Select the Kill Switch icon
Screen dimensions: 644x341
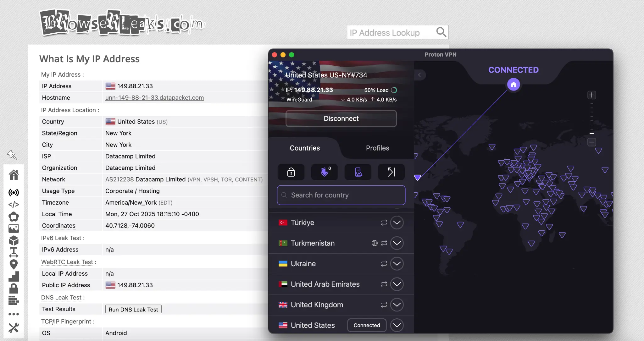358,172
